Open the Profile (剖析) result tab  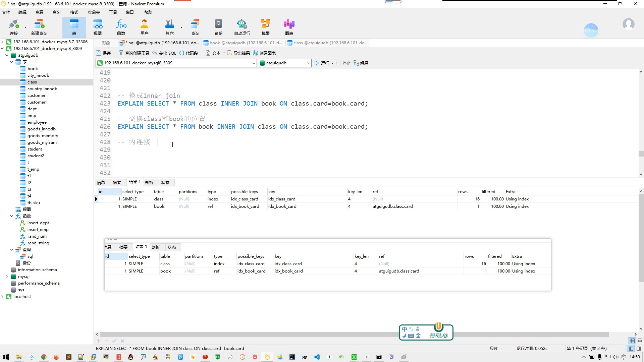[x=149, y=183]
